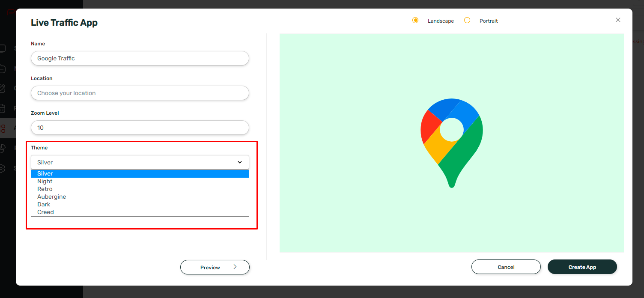
Task: Click the Create App button
Action: point(582,267)
